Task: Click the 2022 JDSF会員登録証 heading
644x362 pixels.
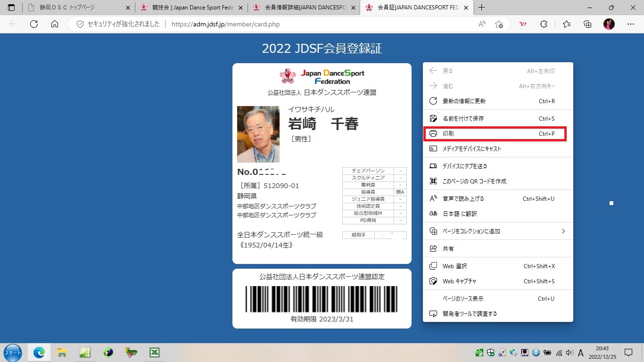Action: [322, 48]
